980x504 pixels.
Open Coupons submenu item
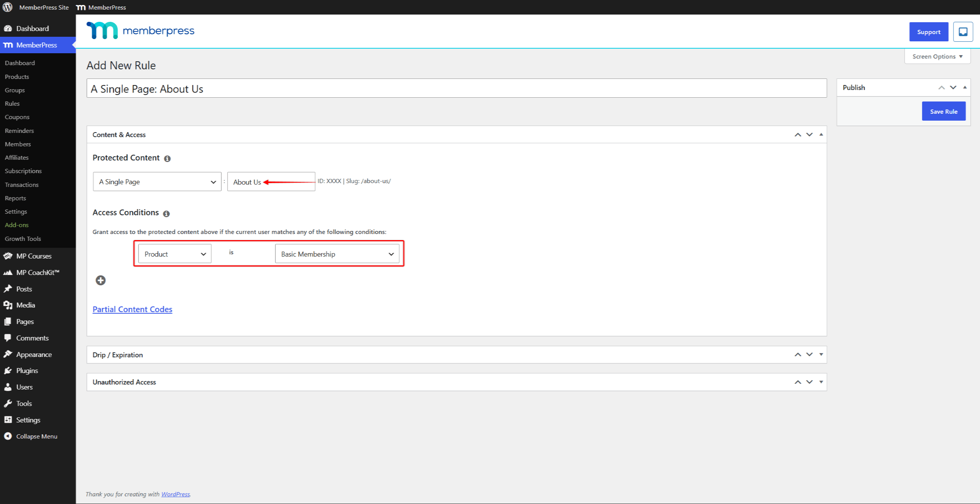(17, 117)
